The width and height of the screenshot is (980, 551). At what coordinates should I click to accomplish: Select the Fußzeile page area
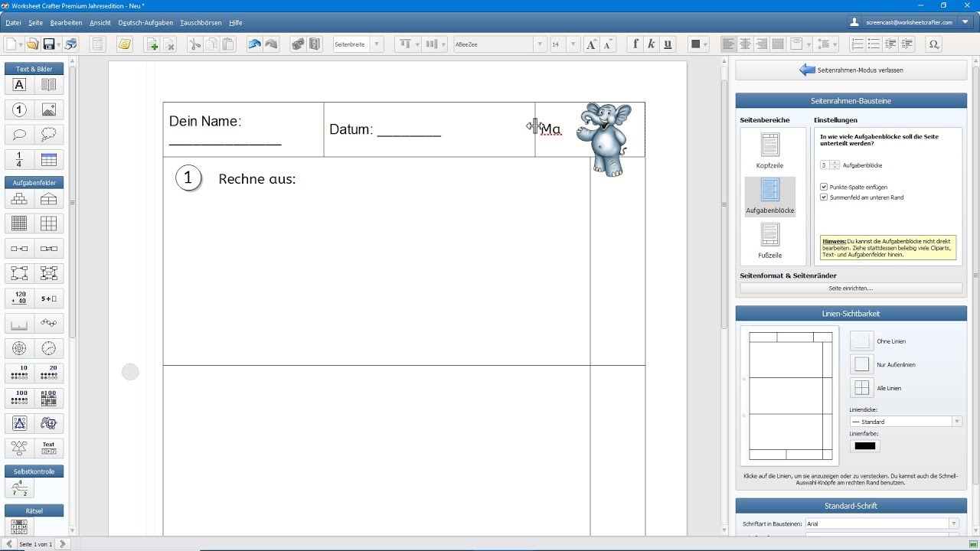(769, 240)
